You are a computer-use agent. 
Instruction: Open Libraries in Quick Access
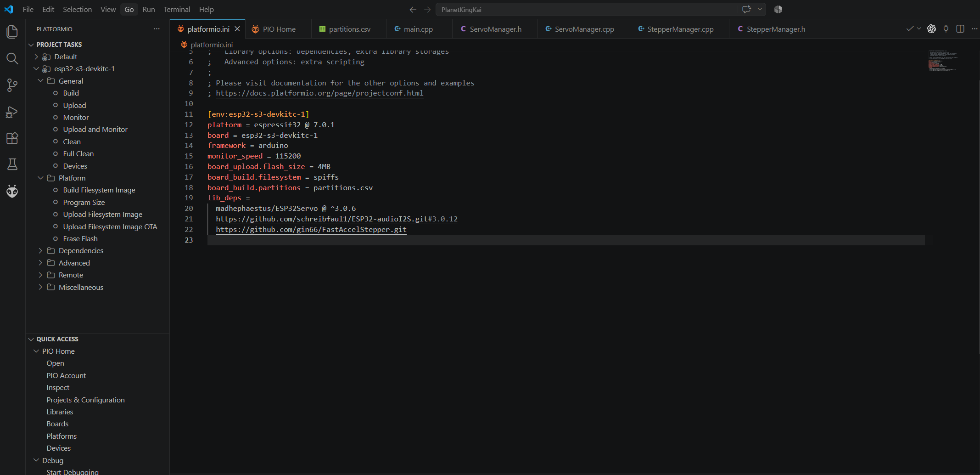point(60,412)
